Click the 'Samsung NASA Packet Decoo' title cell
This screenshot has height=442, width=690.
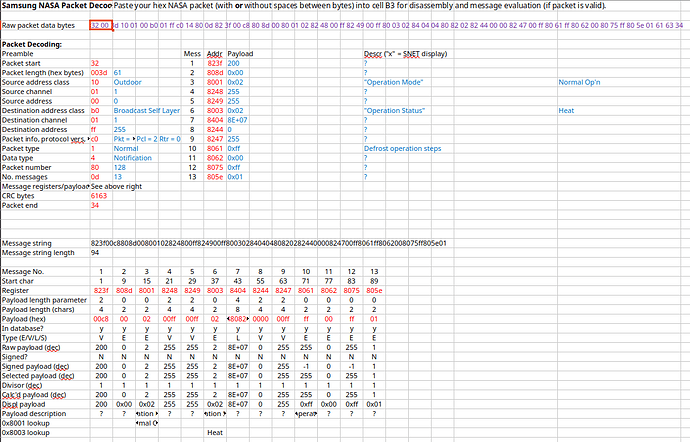(x=56, y=6)
